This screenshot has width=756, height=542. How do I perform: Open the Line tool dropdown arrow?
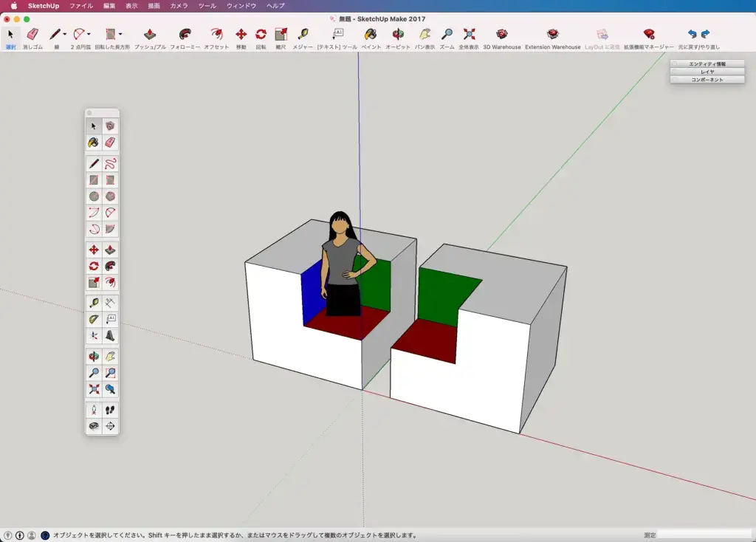[65, 34]
